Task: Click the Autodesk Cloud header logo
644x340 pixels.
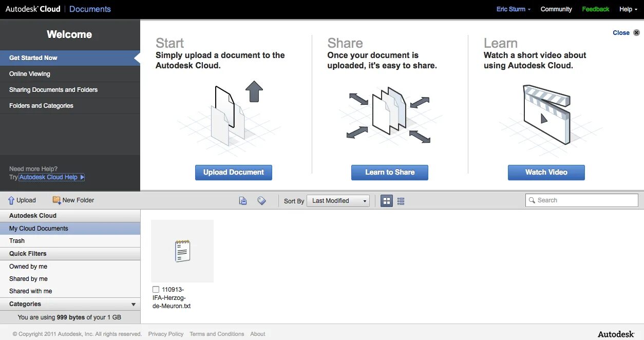Action: pyautogui.click(x=33, y=9)
